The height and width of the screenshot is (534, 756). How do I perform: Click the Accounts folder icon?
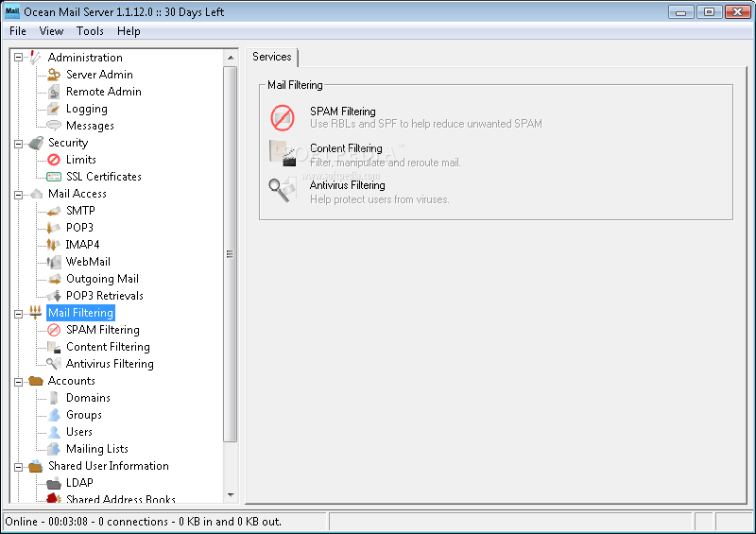point(36,381)
